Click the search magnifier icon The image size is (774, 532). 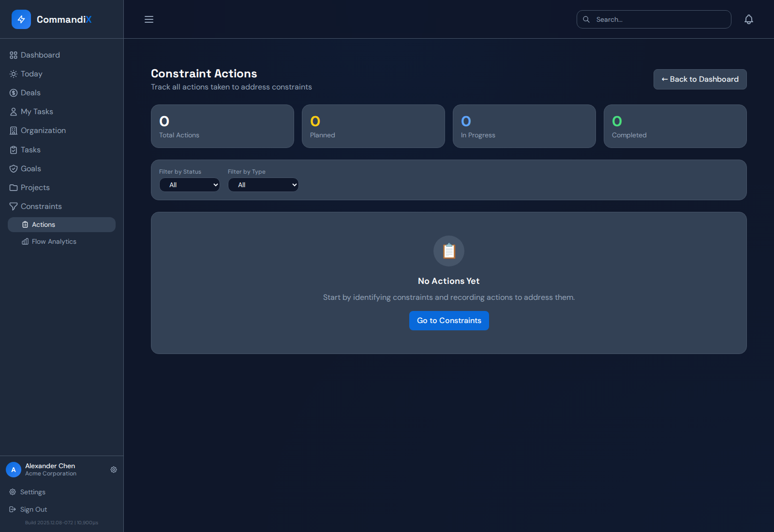(586, 19)
